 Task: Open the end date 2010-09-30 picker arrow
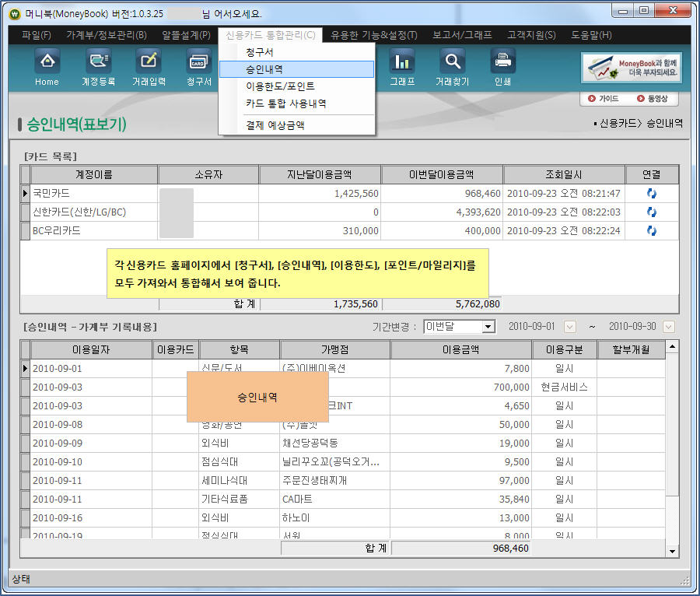pos(668,328)
